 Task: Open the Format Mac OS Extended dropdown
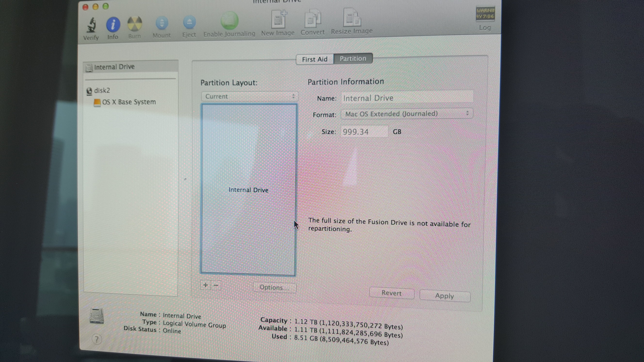coord(407,114)
